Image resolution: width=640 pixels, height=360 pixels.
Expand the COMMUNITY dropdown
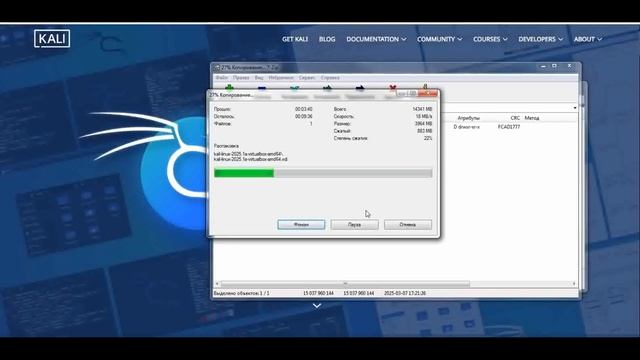[440, 39]
